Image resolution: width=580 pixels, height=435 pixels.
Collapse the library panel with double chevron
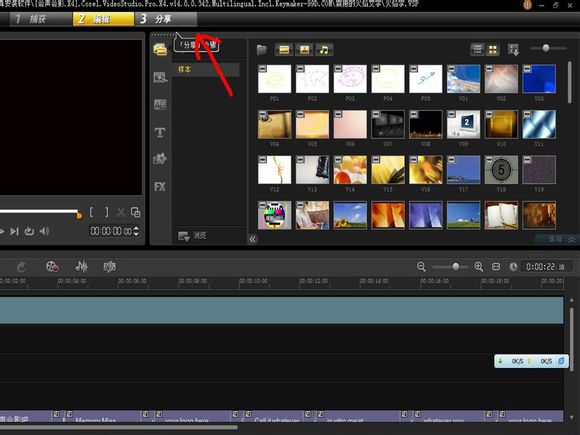tap(252, 239)
